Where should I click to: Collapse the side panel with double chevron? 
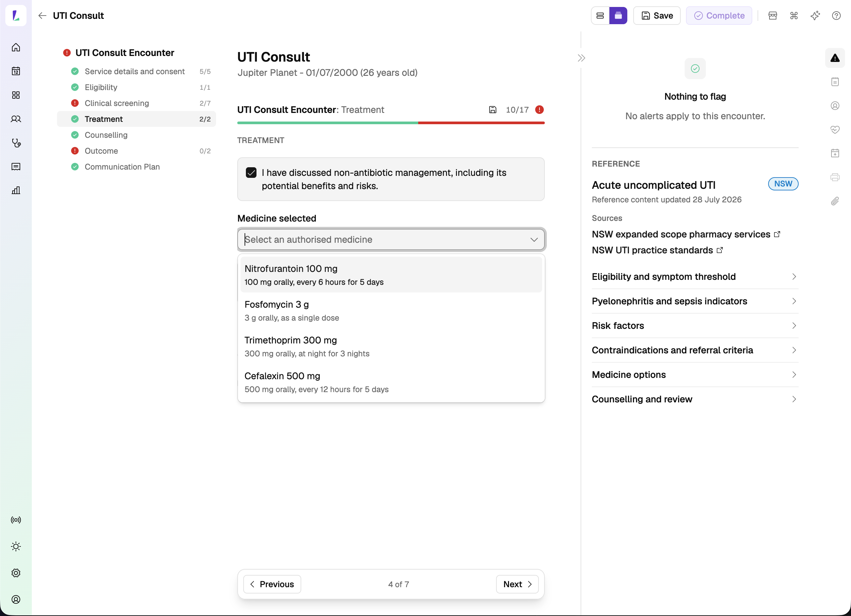581,58
